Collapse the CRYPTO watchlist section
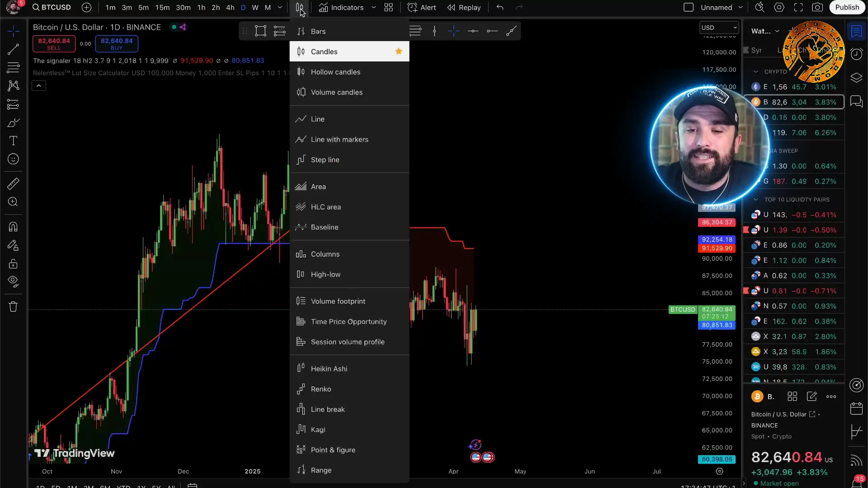Image resolution: width=868 pixels, height=488 pixels. (756, 72)
